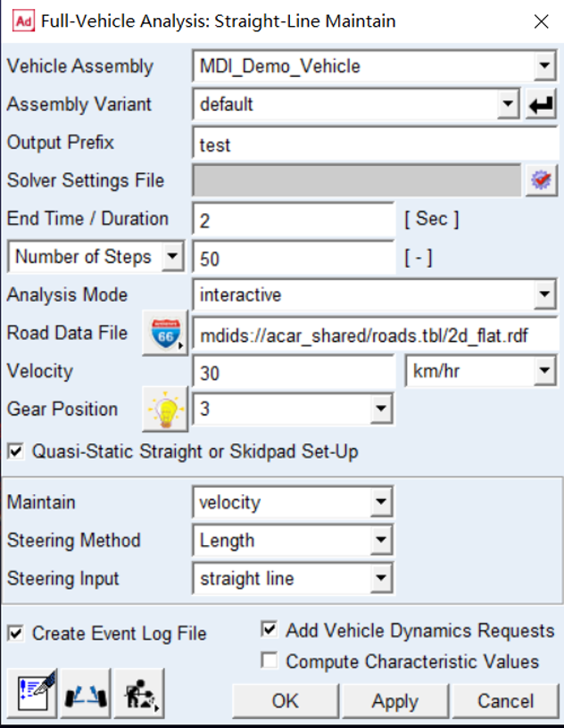Viewport: 564px width, 728px height.
Task: Click the Apply button
Action: [394, 701]
